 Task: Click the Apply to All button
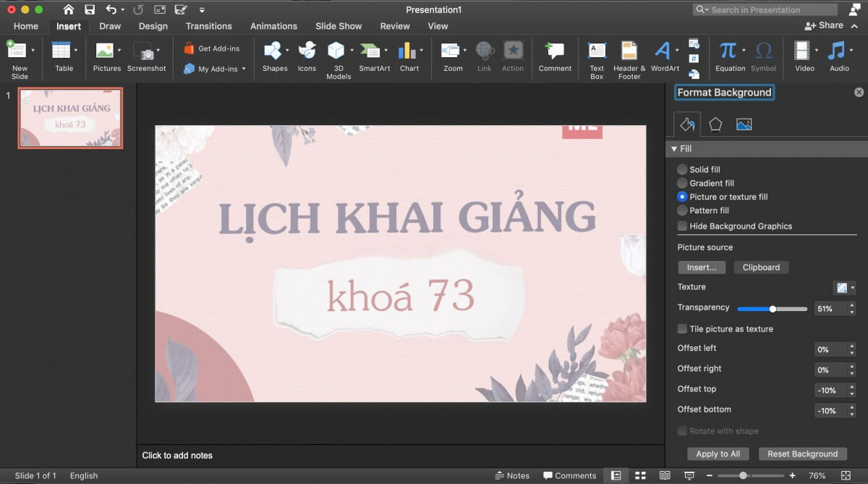click(718, 454)
